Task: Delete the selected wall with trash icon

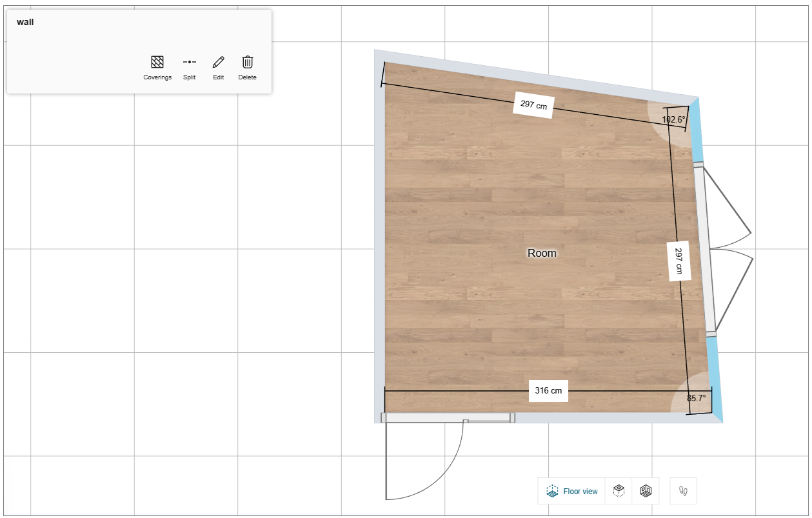Action: pyautogui.click(x=248, y=67)
